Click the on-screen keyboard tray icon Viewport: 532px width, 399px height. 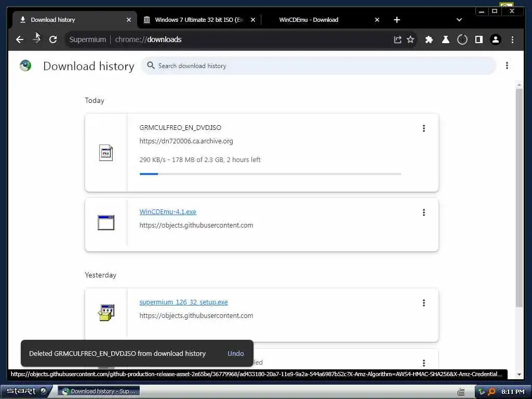[x=461, y=392]
